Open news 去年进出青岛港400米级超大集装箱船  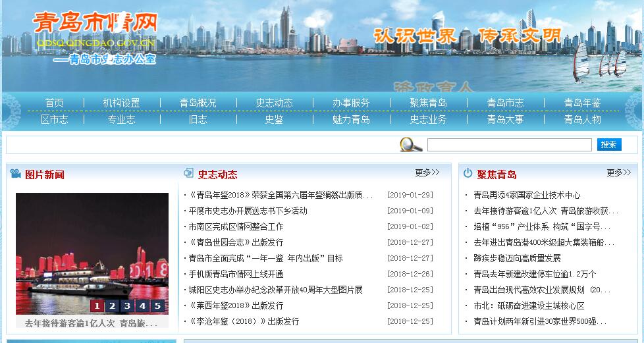pos(544,242)
